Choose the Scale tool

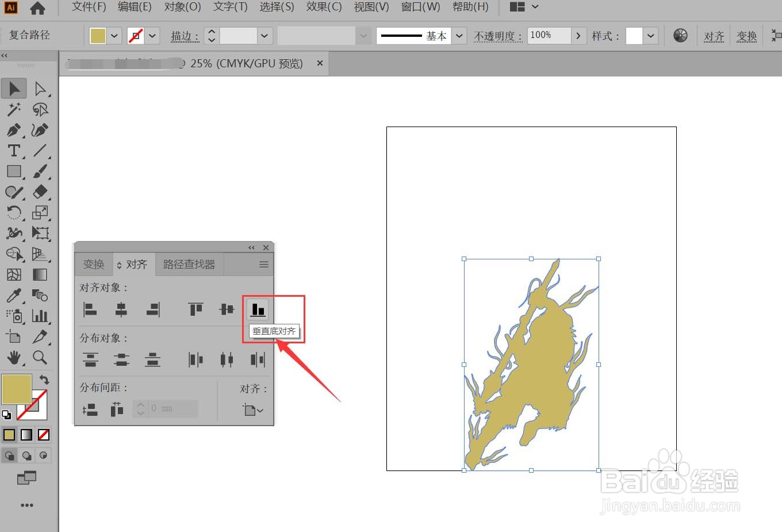click(40, 213)
